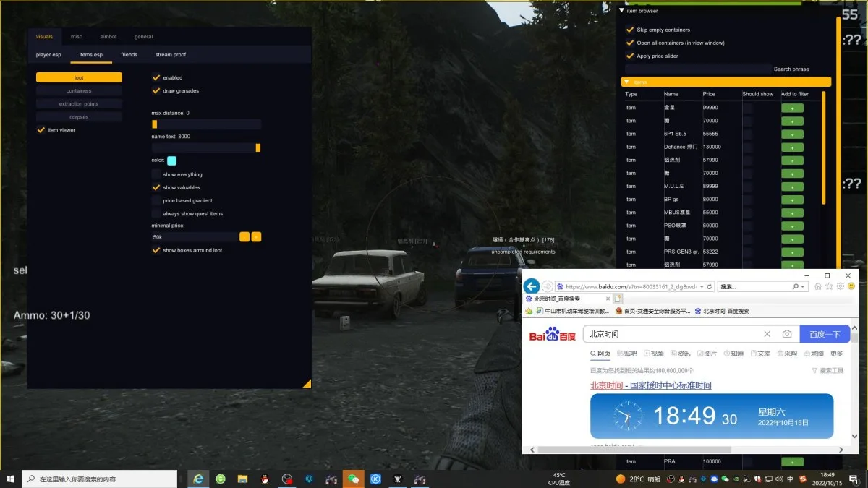
Task: Open the QQ penguin taskbar icon
Action: tap(265, 479)
